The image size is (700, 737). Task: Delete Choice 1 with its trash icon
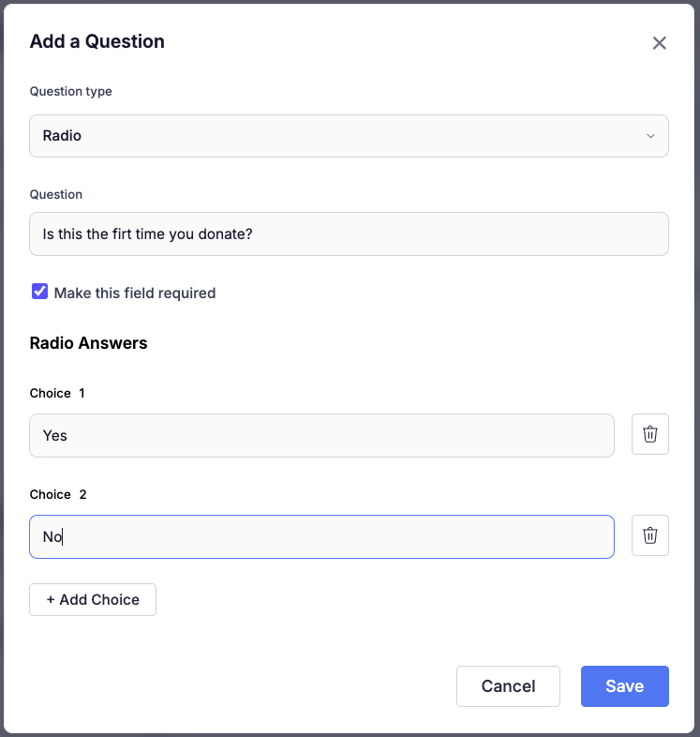[x=649, y=434]
